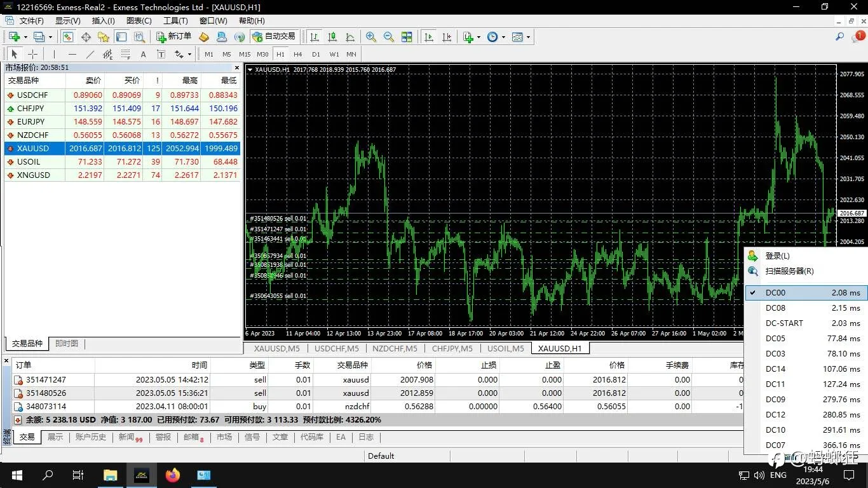Switch chart to candlesticks mode
Image resolution: width=868 pixels, height=488 pixels.
pos(332,37)
